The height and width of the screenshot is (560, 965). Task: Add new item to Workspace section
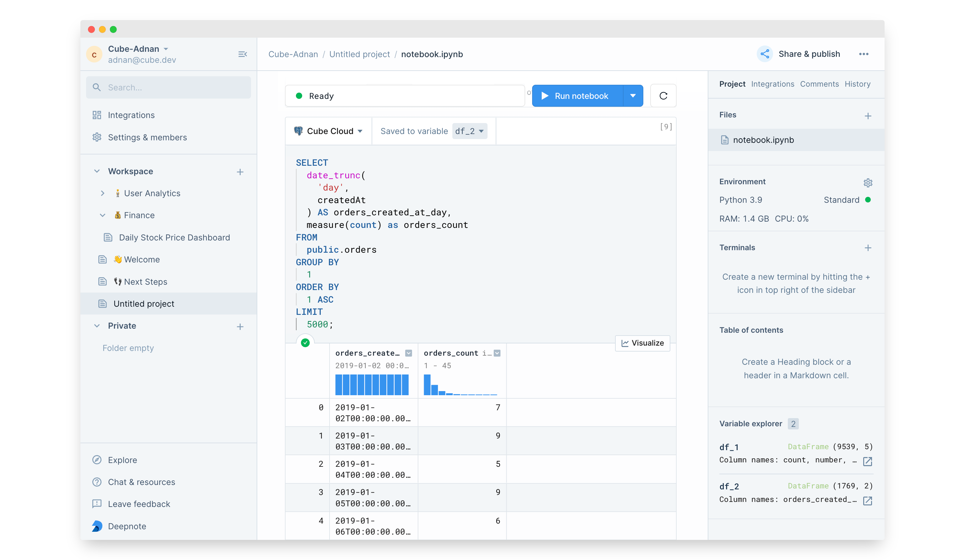point(240,172)
